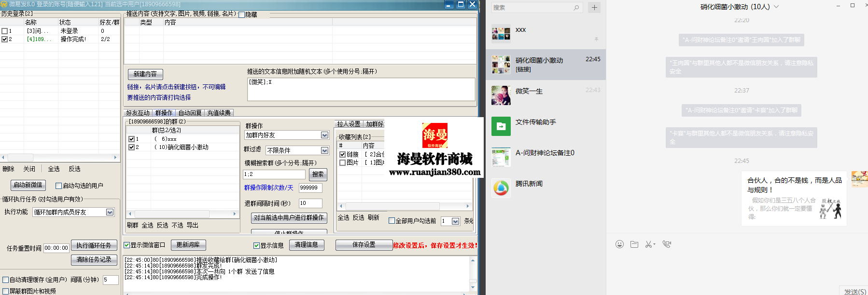Toggle 显示信息 checkbox
Screen dimensions: 868x295
point(257,245)
